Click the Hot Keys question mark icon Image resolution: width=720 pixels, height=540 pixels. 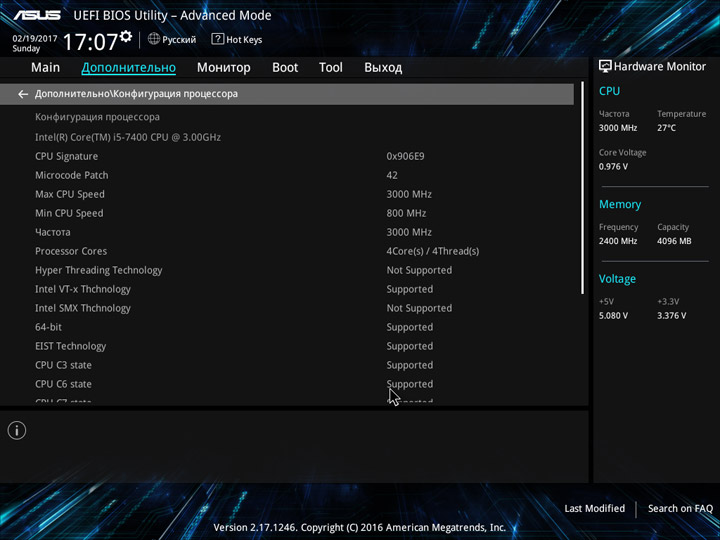pos(217,39)
